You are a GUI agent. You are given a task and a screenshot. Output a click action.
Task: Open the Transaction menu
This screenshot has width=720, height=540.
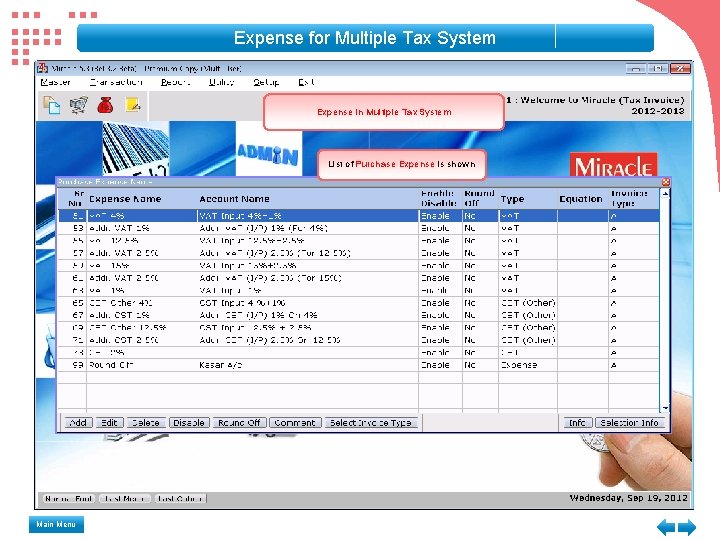116,82
